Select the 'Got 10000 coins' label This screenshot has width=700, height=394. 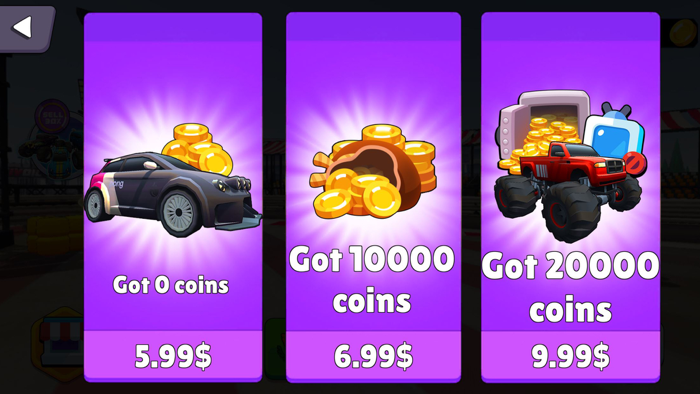click(x=372, y=279)
